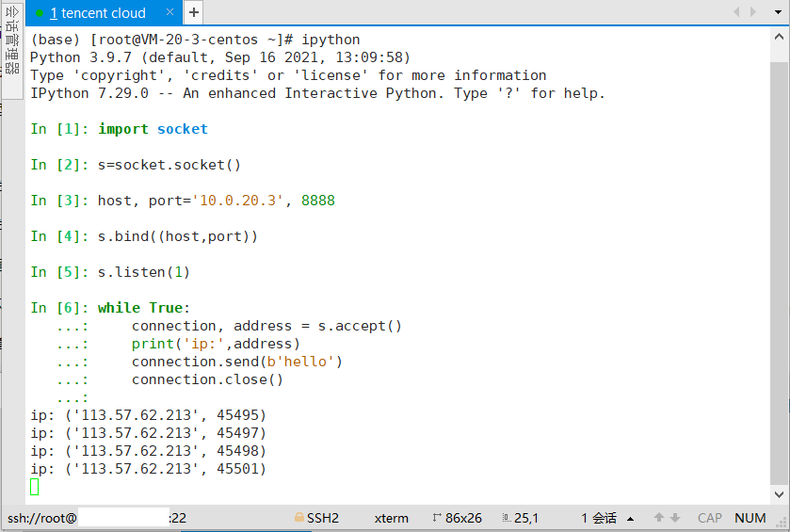The height and width of the screenshot is (532, 790).
Task: Click the 'while True:' statement
Action: pyautogui.click(x=143, y=308)
